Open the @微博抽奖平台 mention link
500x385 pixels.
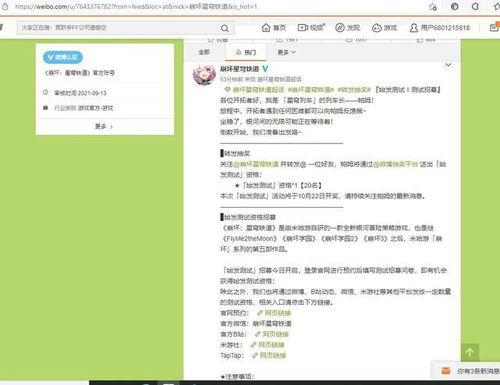tap(395, 164)
